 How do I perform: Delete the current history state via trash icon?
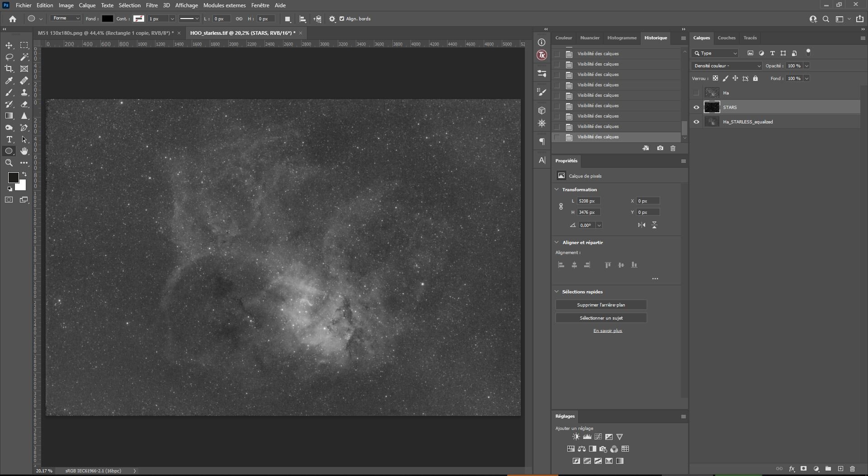point(673,148)
